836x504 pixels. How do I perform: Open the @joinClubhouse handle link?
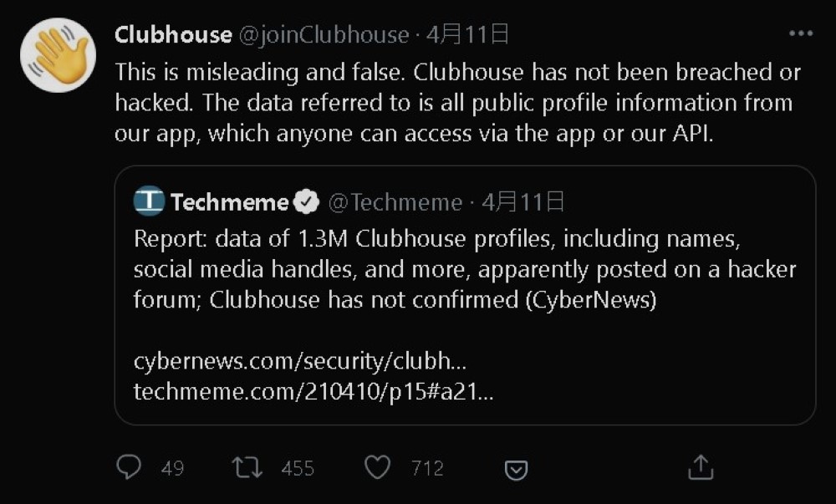(x=324, y=35)
